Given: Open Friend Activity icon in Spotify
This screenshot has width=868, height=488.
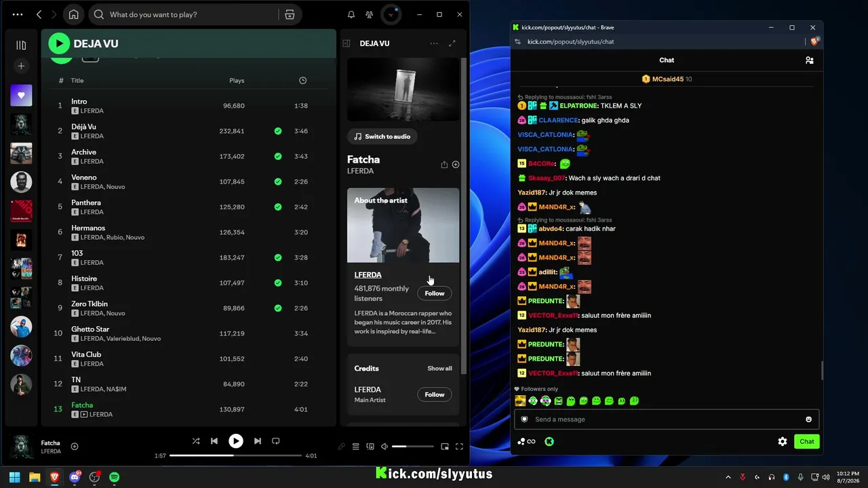Looking at the screenshot, I should [369, 14].
